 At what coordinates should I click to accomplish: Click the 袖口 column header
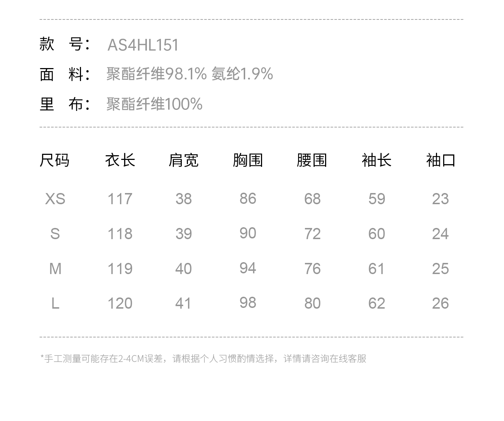point(441,160)
